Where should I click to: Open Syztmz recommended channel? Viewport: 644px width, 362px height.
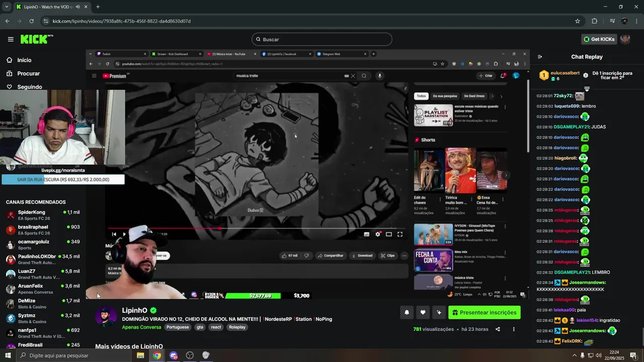42,318
